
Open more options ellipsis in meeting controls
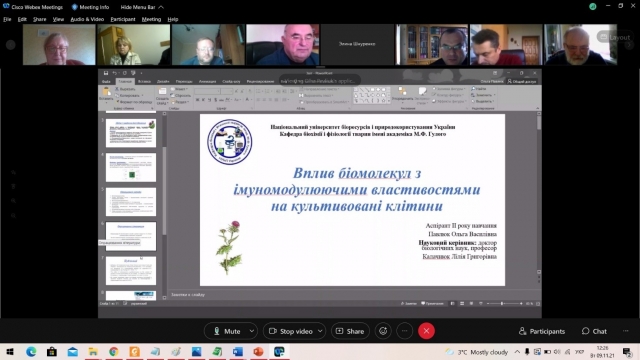pos(404,331)
